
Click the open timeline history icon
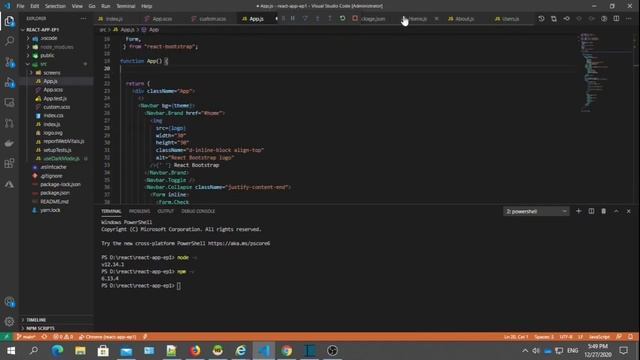[541, 19]
